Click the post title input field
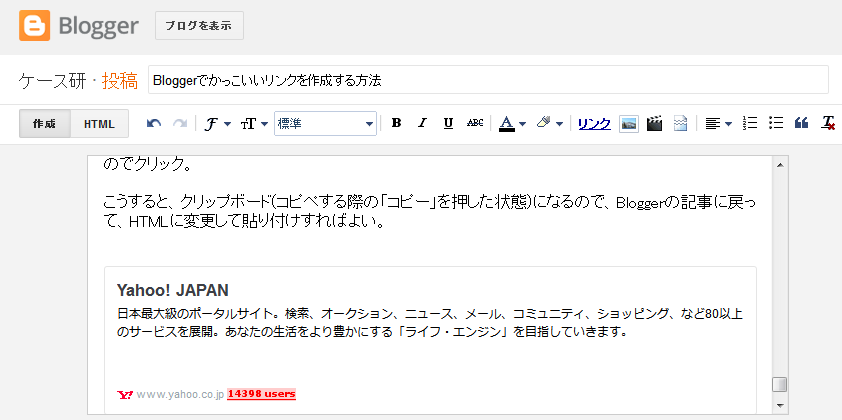The height and width of the screenshot is (420, 842). click(488, 80)
